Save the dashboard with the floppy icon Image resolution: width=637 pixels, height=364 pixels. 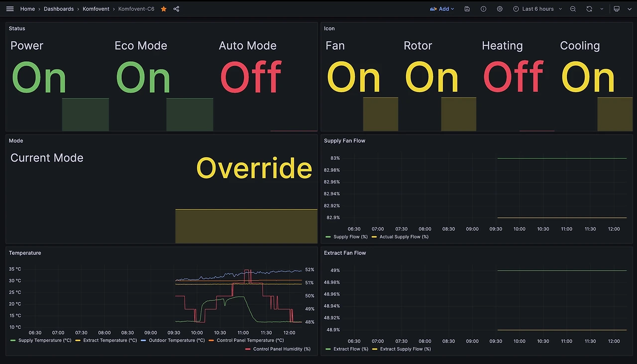(467, 9)
